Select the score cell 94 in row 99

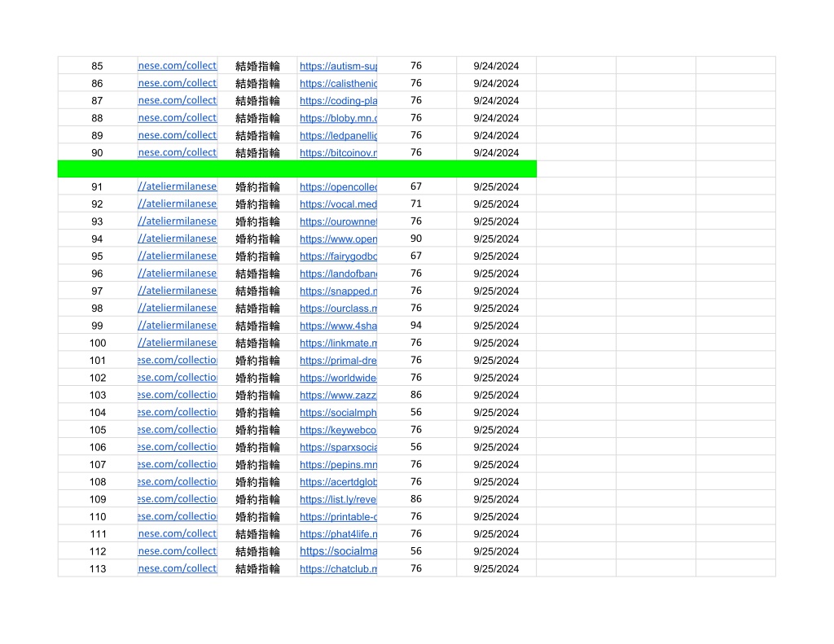click(416, 326)
